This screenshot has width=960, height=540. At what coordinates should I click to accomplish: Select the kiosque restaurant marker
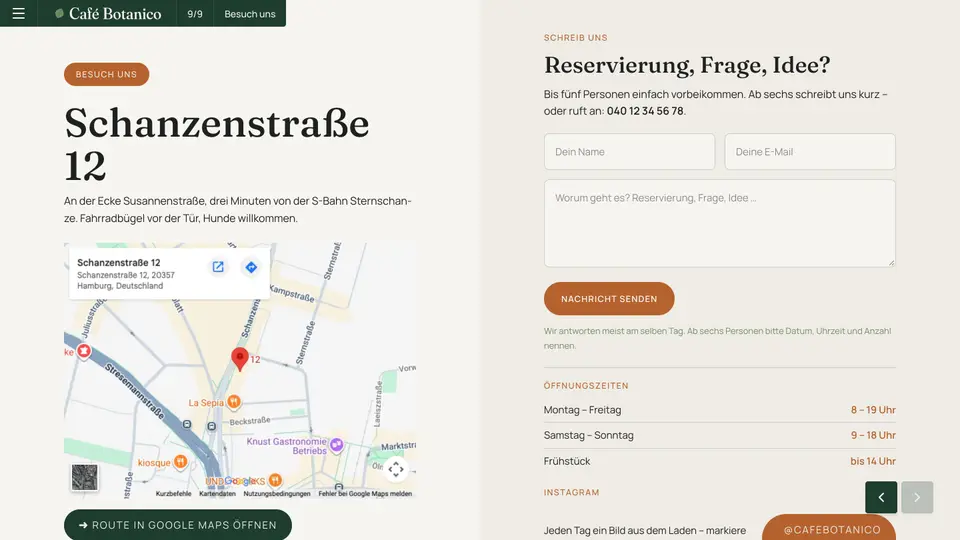(180, 462)
